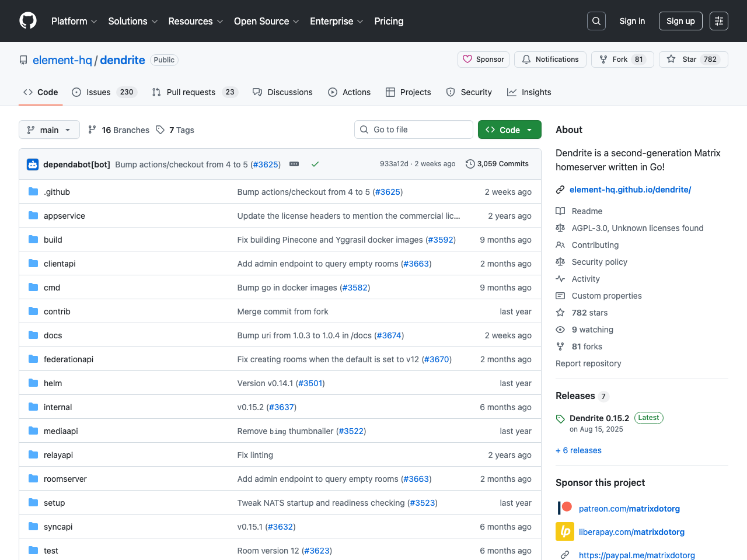Click the GitHub logo icon
This screenshot has height=560, width=747.
(28, 21)
